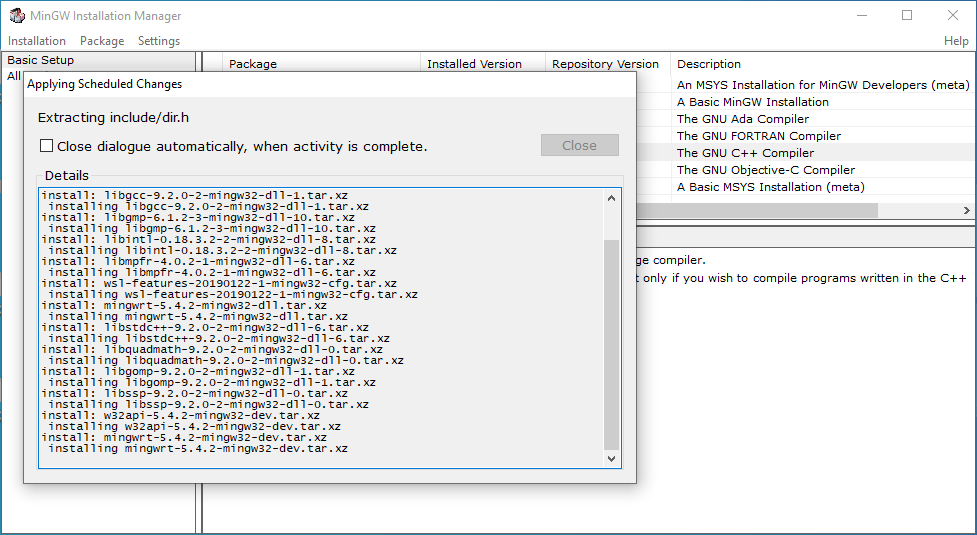The image size is (977, 535).
Task: Sort by Package column header
Action: (x=322, y=64)
